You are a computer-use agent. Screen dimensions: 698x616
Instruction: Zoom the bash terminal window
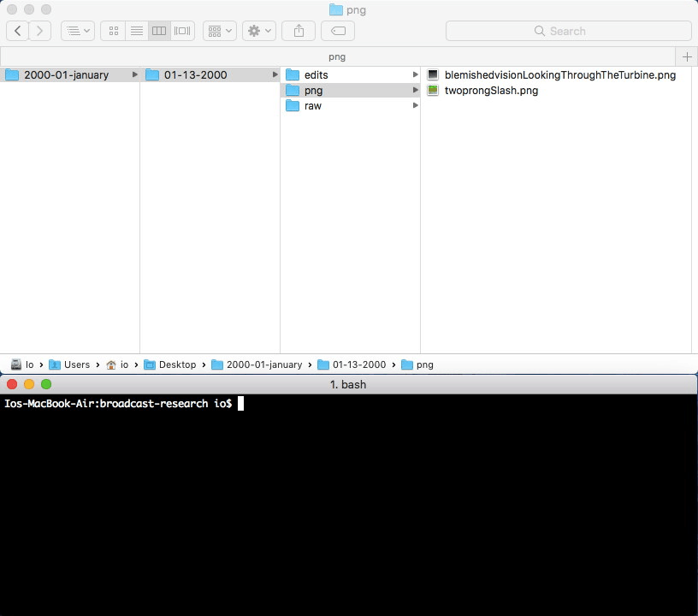[46, 384]
